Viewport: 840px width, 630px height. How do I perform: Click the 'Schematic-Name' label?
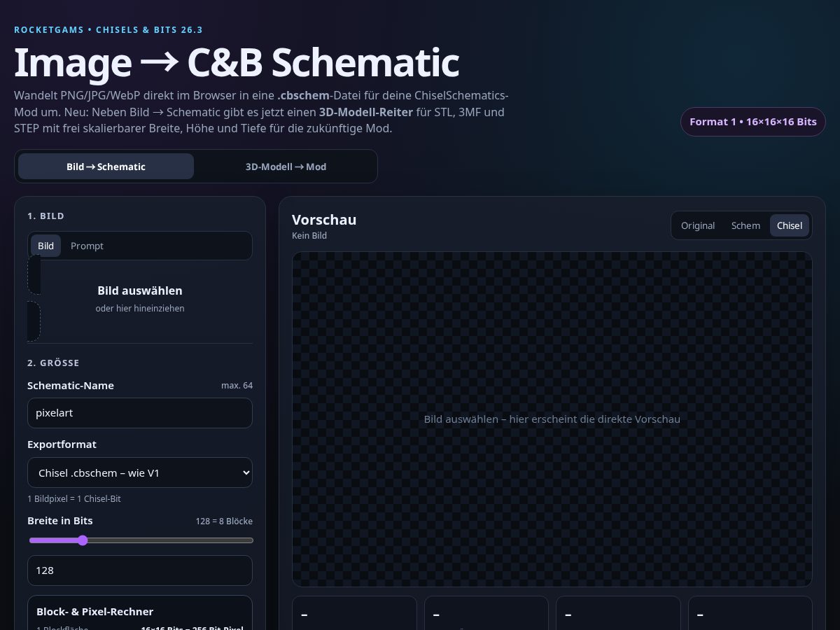(x=71, y=386)
